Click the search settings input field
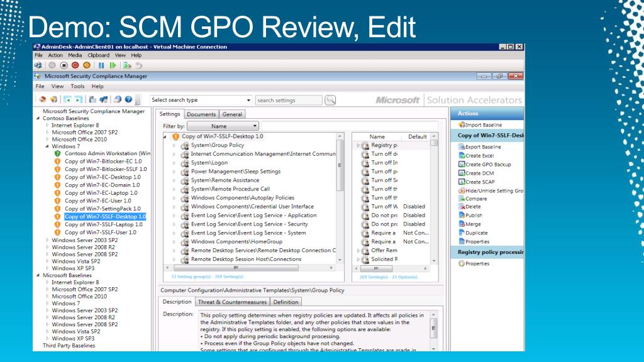The height and width of the screenshot is (362, 644). pos(289,100)
